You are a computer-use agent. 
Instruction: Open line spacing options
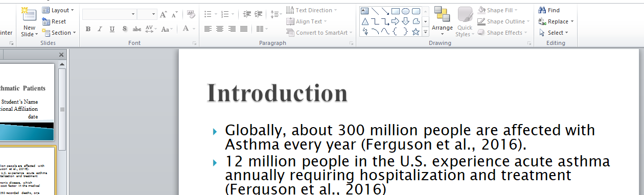[276, 14]
